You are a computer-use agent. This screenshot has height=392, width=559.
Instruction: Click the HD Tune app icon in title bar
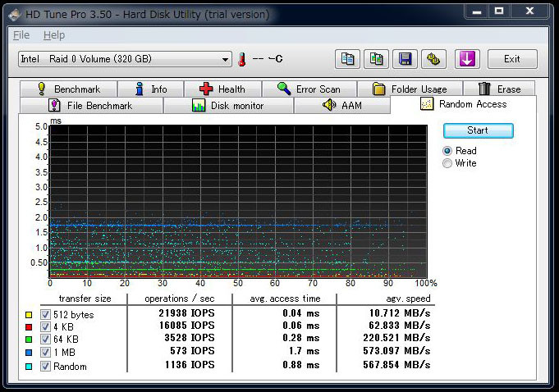[x=16, y=15]
